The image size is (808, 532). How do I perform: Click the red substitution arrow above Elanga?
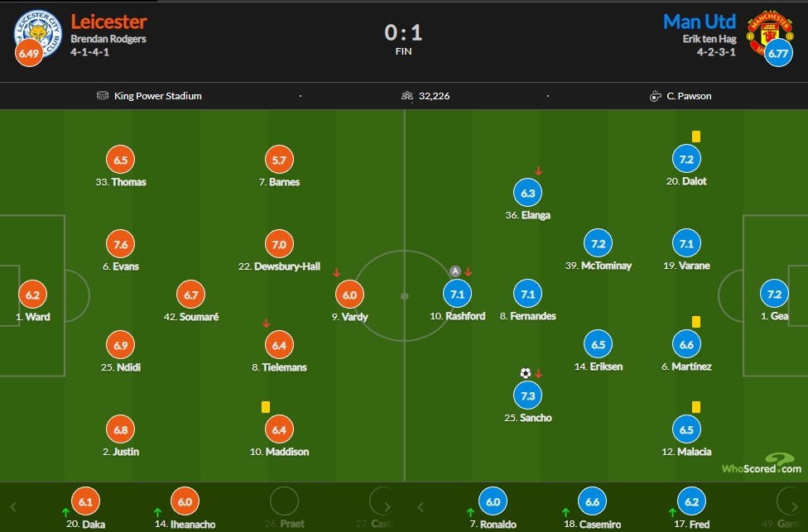coord(538,170)
